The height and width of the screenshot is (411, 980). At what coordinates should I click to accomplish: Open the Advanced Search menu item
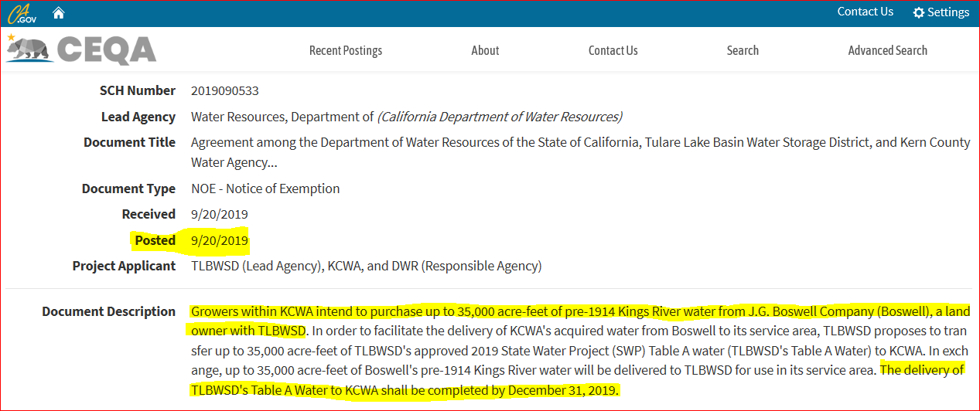[887, 50]
